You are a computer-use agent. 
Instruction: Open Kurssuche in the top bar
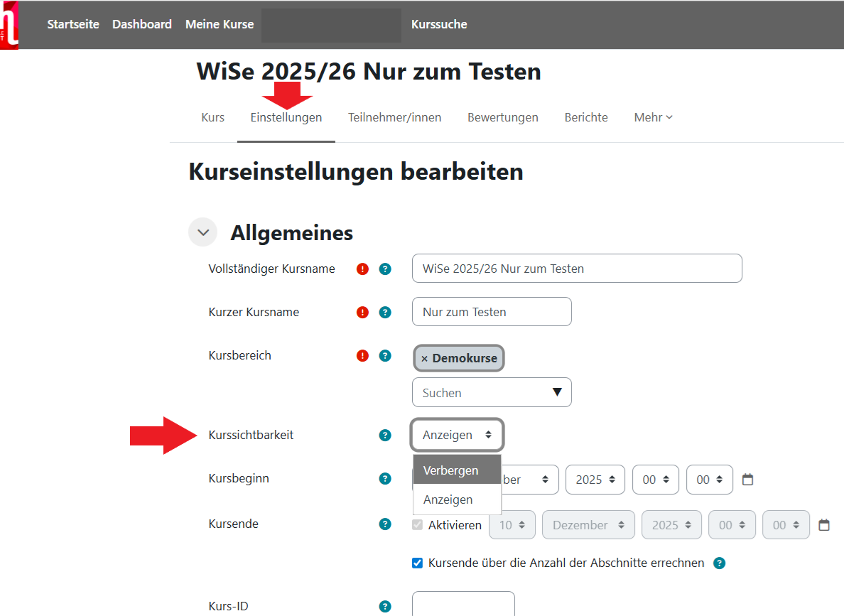click(439, 24)
